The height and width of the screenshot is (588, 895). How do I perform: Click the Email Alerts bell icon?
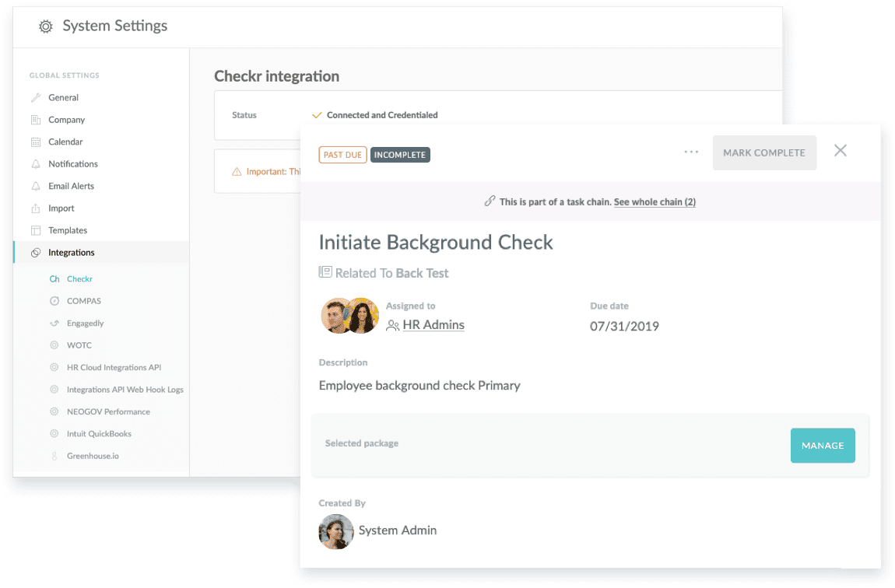click(36, 186)
